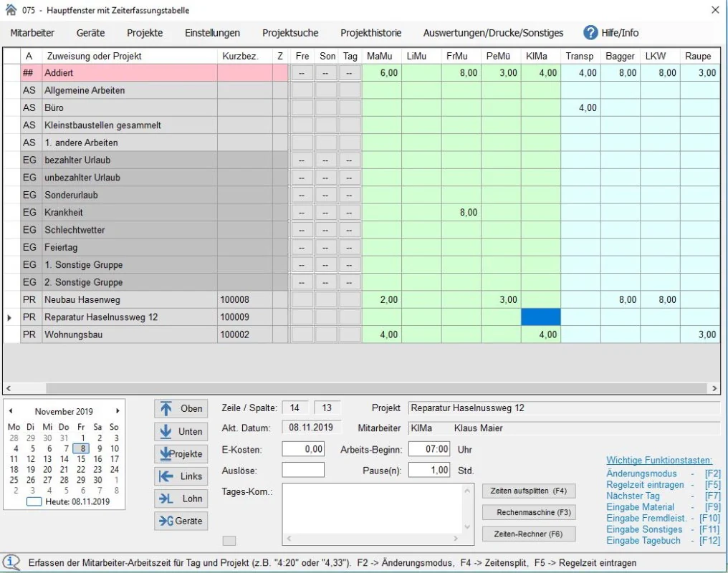Toggle the Son cell for Neubau Hasenweg

(x=327, y=299)
